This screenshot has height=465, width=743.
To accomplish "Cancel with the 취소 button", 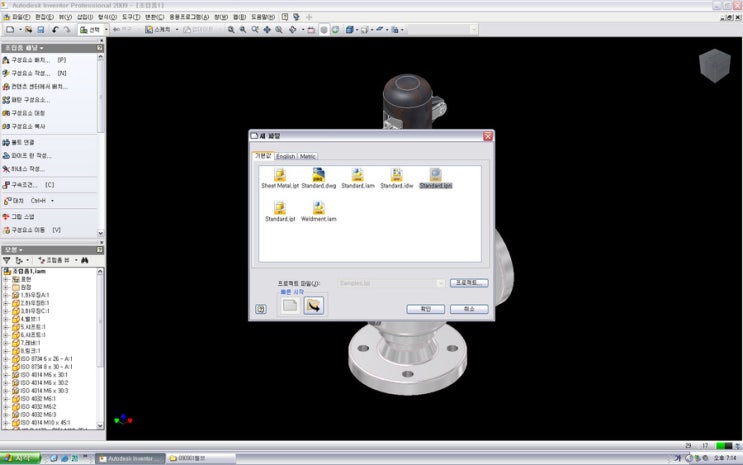I will 469,309.
